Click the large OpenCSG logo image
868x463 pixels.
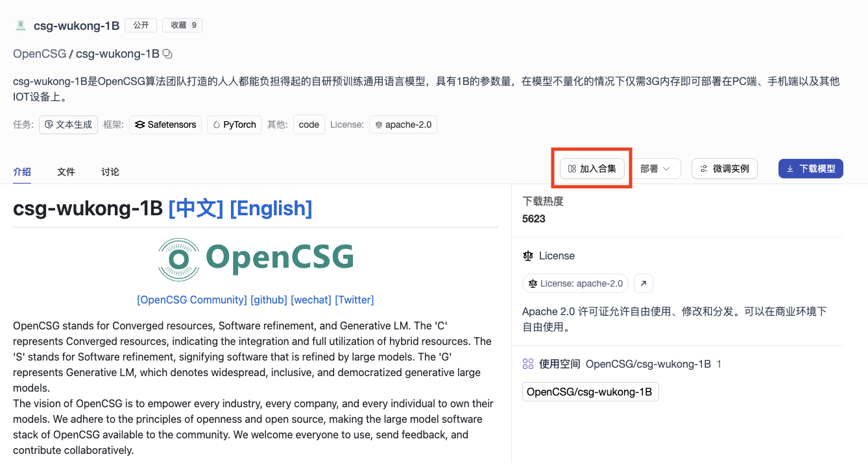tap(256, 259)
